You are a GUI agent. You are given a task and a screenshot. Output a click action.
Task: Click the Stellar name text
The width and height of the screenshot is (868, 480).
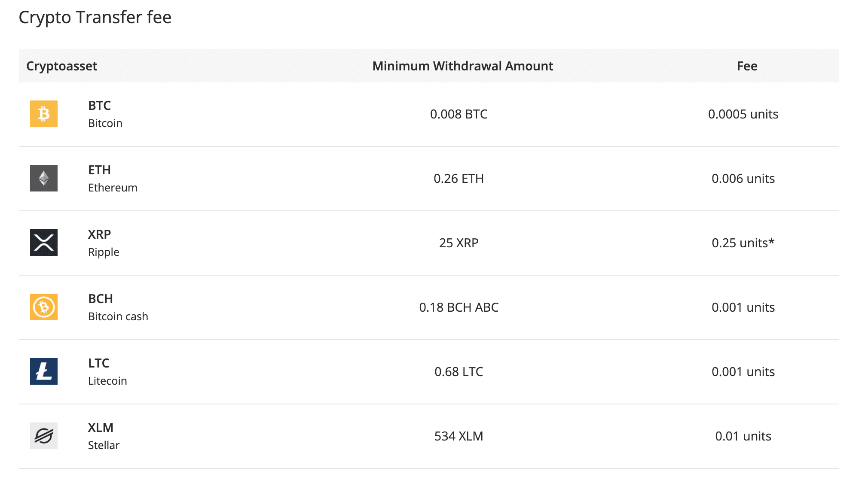click(x=104, y=445)
